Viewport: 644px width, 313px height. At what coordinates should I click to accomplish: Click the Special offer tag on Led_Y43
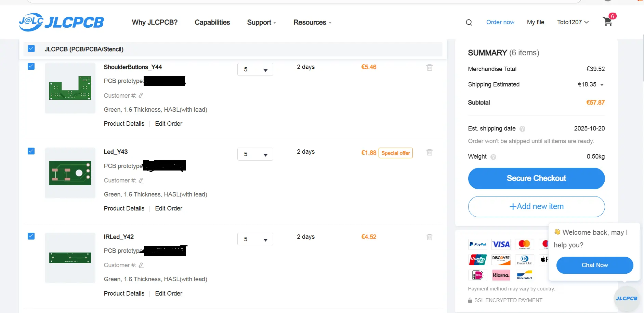coord(396,153)
